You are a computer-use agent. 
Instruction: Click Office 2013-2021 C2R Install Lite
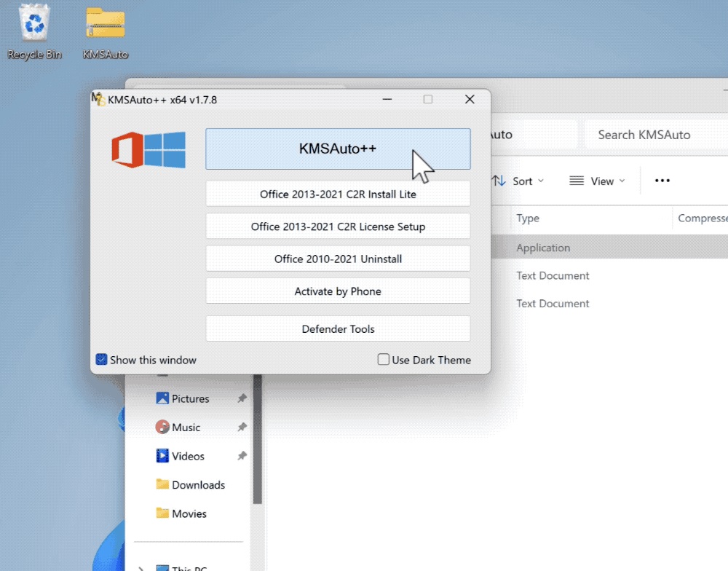338,194
